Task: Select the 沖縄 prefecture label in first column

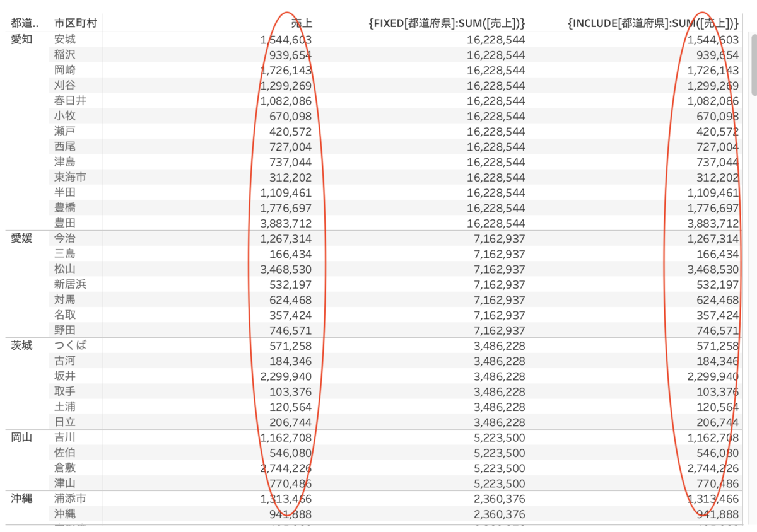Action: (22, 499)
